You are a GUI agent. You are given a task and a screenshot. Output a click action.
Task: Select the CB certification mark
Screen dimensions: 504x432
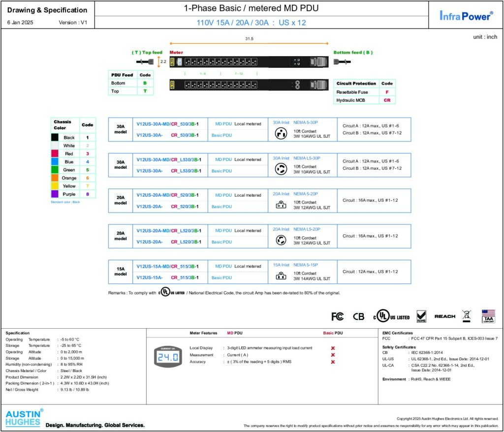pos(359,316)
